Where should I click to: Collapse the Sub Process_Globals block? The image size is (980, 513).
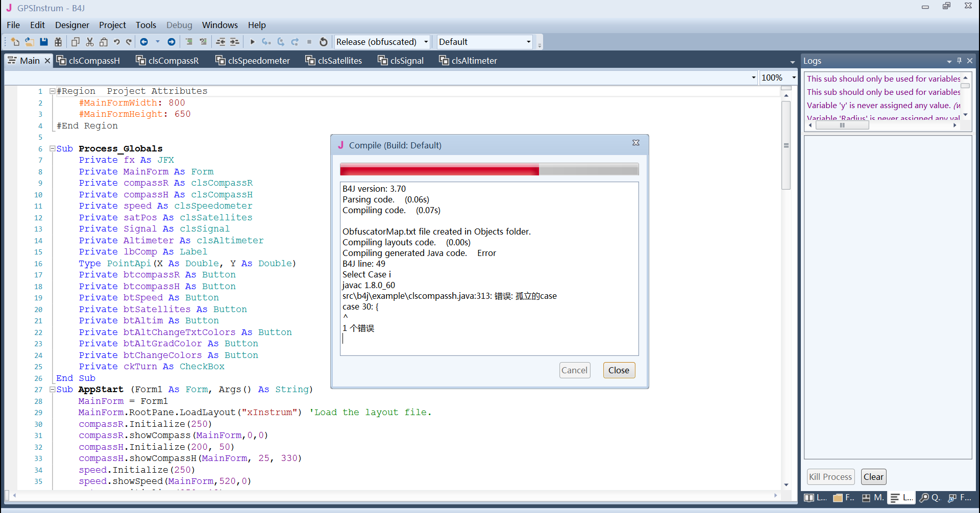coord(52,149)
